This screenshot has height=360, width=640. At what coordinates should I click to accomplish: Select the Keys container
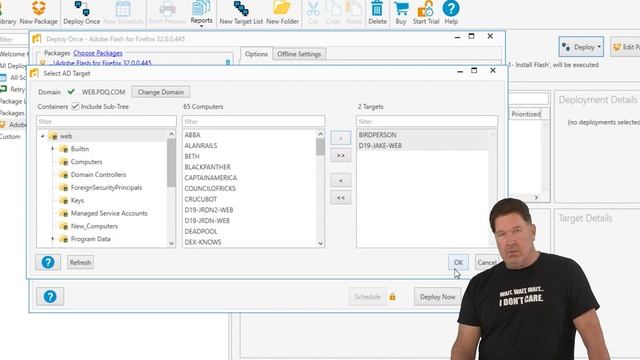(x=77, y=200)
